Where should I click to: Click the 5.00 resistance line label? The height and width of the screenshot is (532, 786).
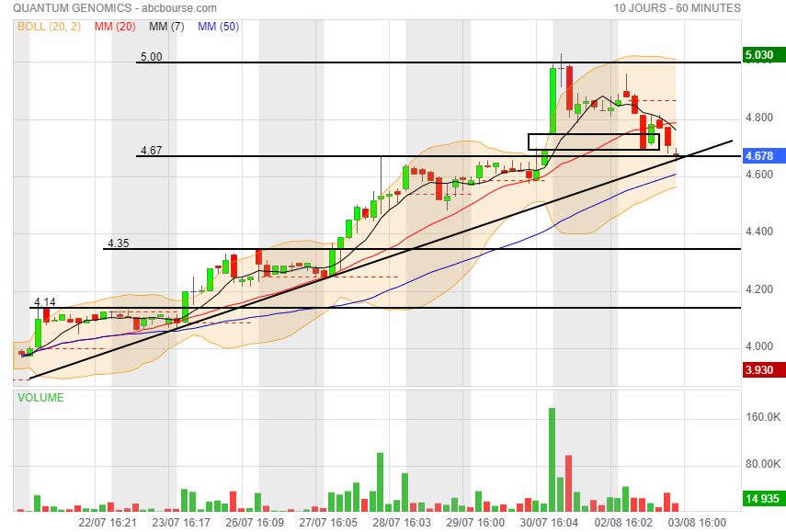[x=152, y=57]
